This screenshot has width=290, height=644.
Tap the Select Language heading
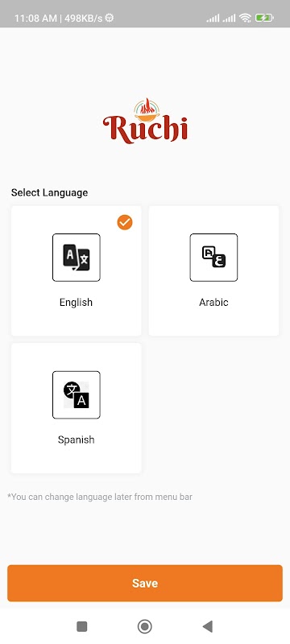(x=49, y=192)
